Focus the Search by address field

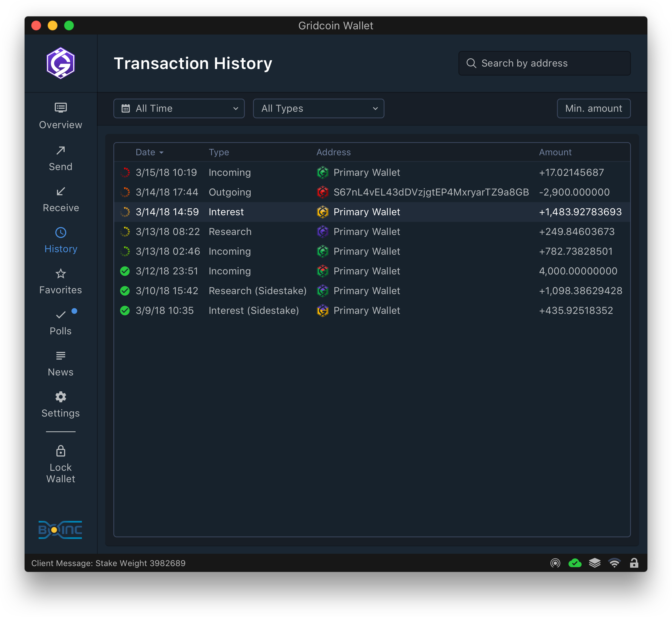tap(544, 63)
